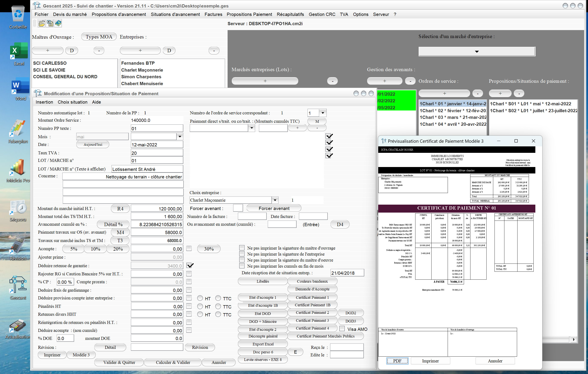The height and width of the screenshot is (374, 588).
Task: Toggle the Visa AMO checkbox
Action: (x=342, y=329)
